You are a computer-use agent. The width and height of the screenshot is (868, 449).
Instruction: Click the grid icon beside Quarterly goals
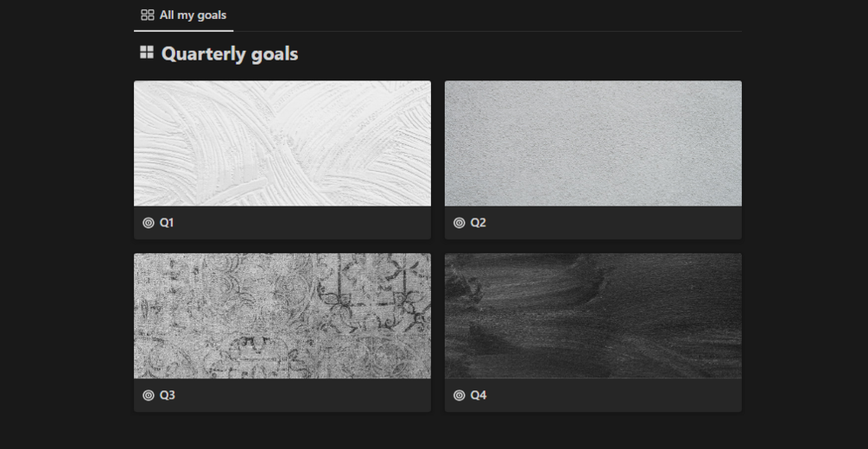coord(147,52)
